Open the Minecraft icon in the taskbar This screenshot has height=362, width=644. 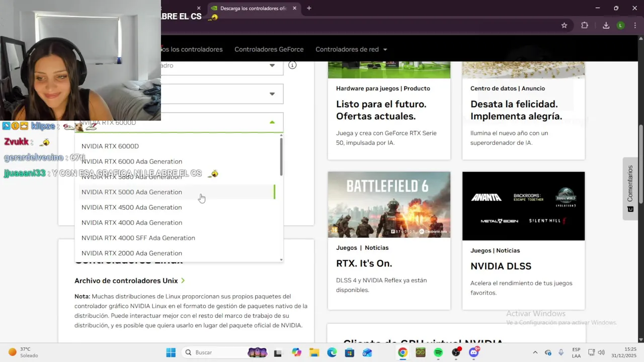pyautogui.click(x=421, y=352)
